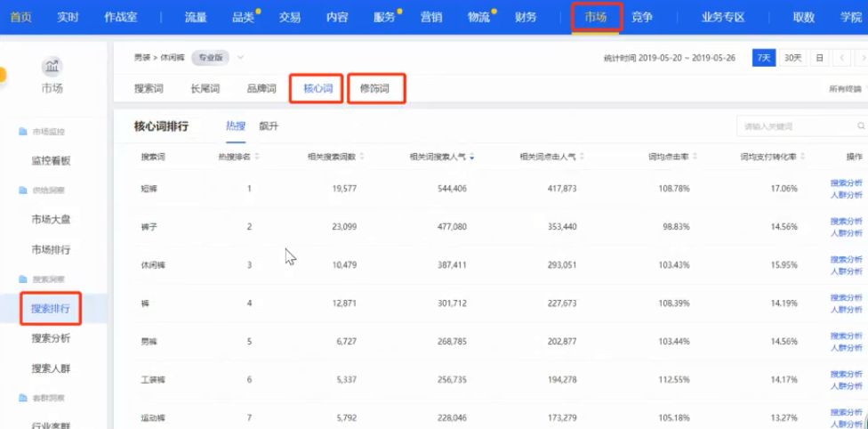Open the 所有终端 device dropdown
868x429 pixels.
[847, 89]
